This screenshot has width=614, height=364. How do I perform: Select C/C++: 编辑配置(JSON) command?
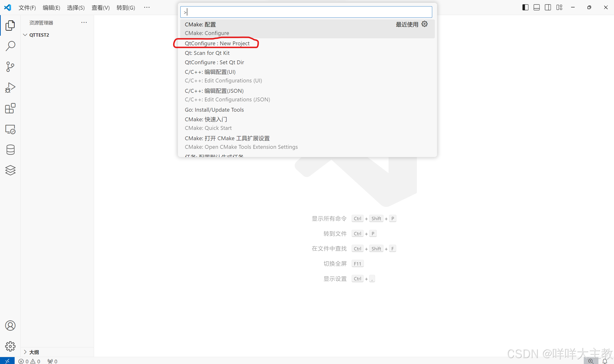pos(307,95)
